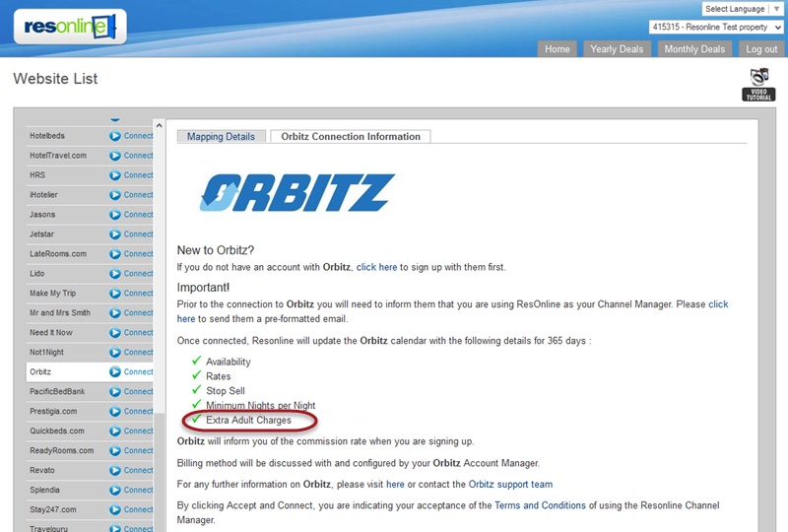Click the 'Extra Adult Charges' text

[248, 420]
